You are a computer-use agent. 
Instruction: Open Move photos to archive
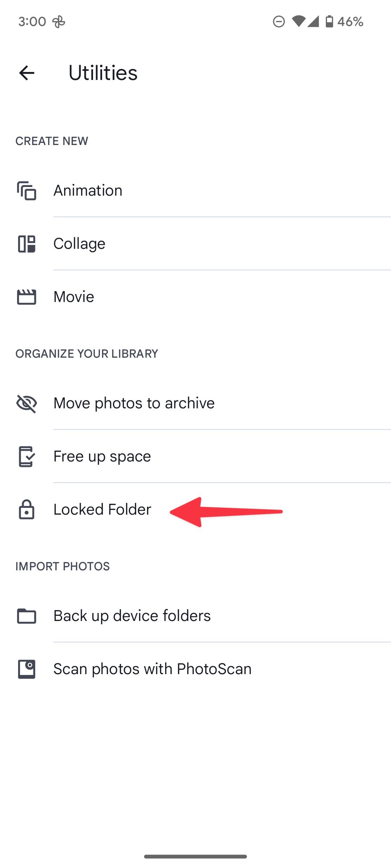click(134, 403)
